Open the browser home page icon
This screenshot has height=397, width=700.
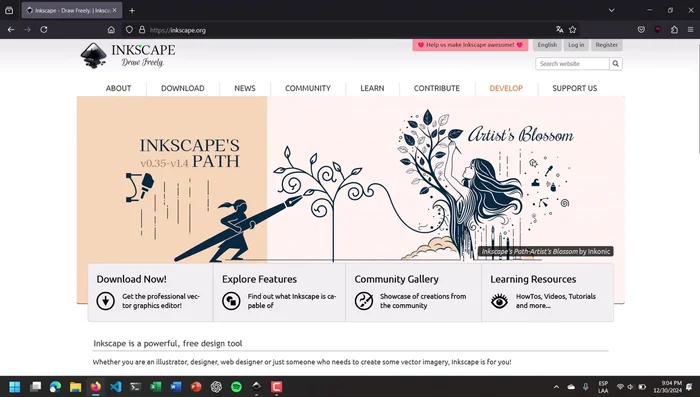tap(111, 30)
